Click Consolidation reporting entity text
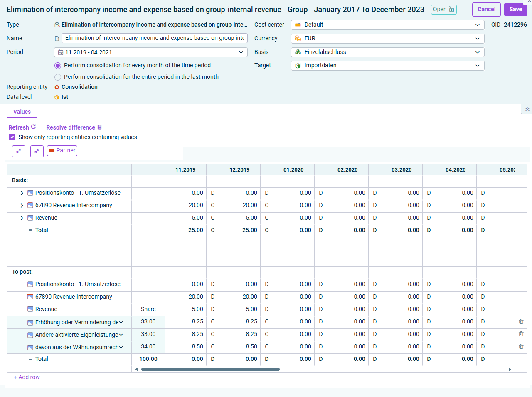 [x=79, y=87]
